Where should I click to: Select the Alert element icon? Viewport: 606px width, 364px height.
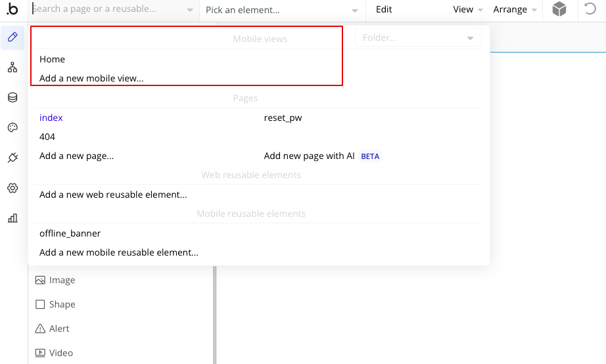pyautogui.click(x=40, y=329)
